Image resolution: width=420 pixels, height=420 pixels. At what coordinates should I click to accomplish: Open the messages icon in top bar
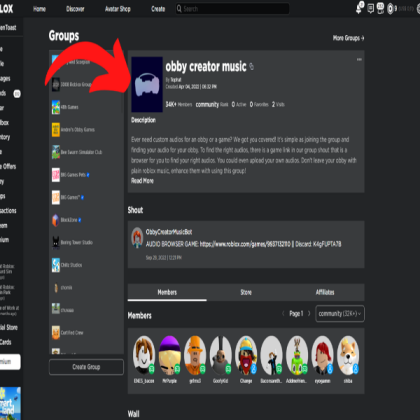click(x=370, y=8)
